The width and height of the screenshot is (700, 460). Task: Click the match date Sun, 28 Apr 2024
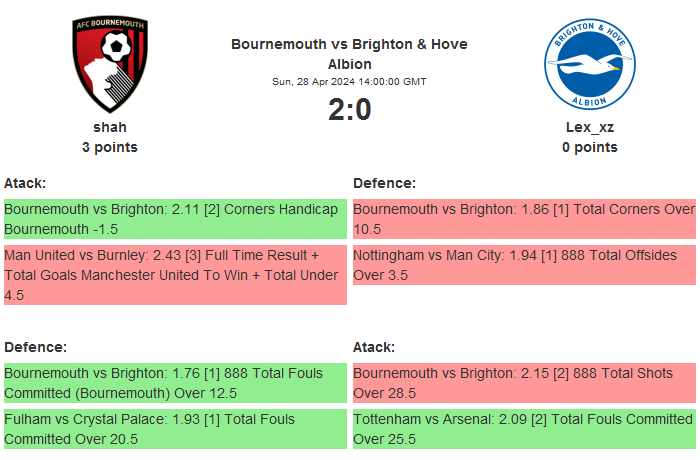[349, 81]
